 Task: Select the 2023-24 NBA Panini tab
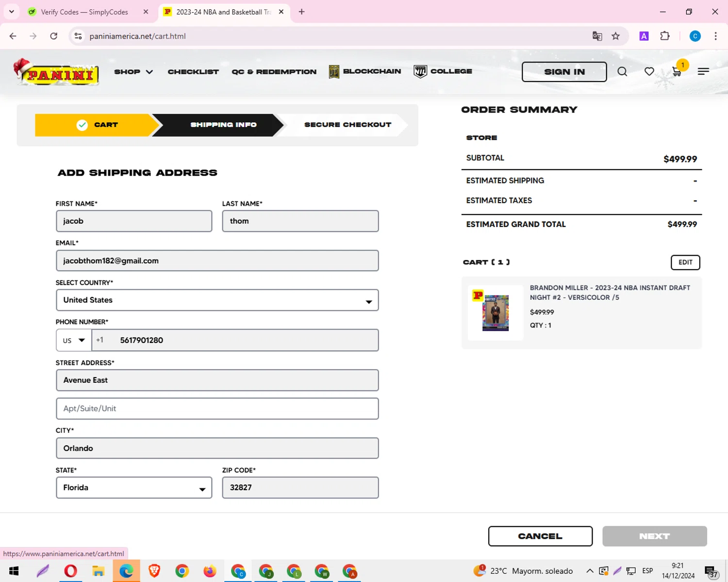click(x=223, y=12)
